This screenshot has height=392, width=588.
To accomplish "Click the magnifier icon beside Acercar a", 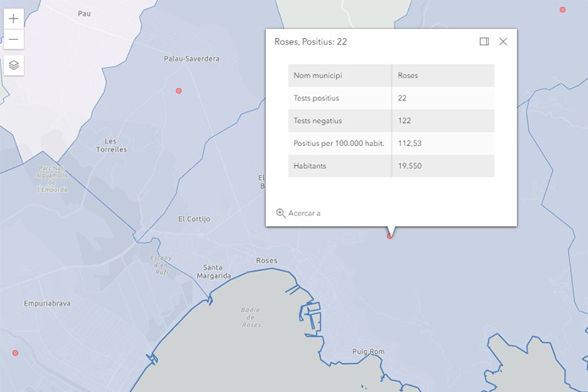I will (281, 213).
